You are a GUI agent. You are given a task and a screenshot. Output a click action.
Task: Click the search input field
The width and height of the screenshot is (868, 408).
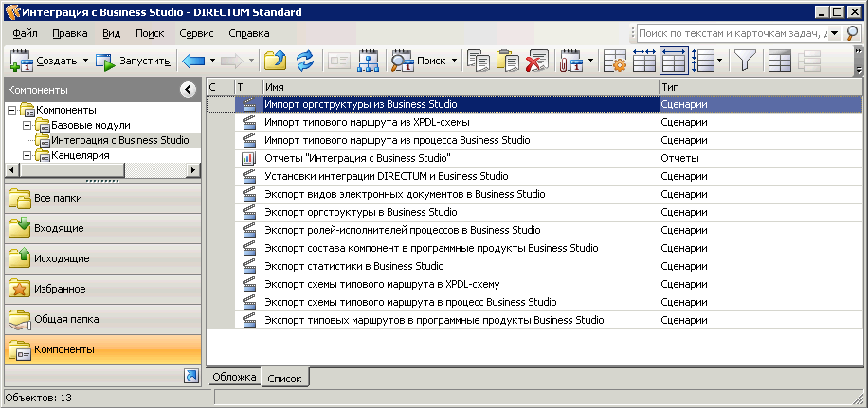[x=732, y=33]
